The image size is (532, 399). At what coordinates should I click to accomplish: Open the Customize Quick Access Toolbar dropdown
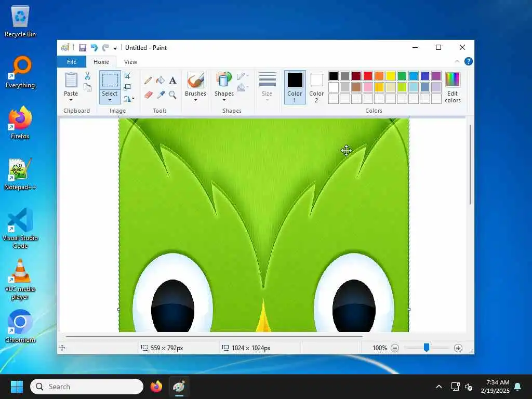(x=115, y=48)
